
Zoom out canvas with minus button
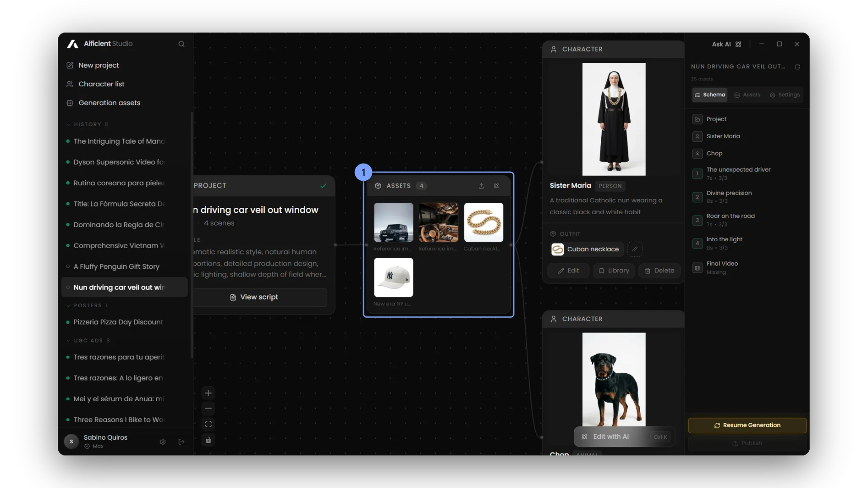pyautogui.click(x=208, y=408)
